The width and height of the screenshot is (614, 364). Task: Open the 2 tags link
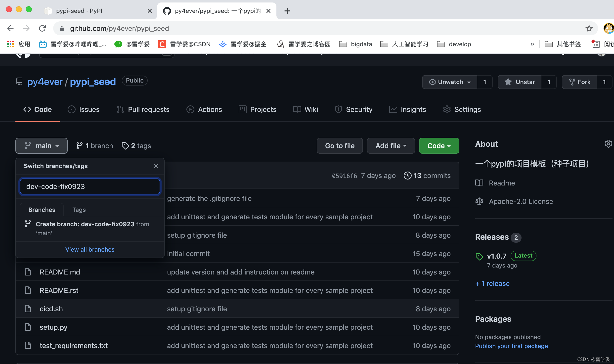[x=136, y=146]
